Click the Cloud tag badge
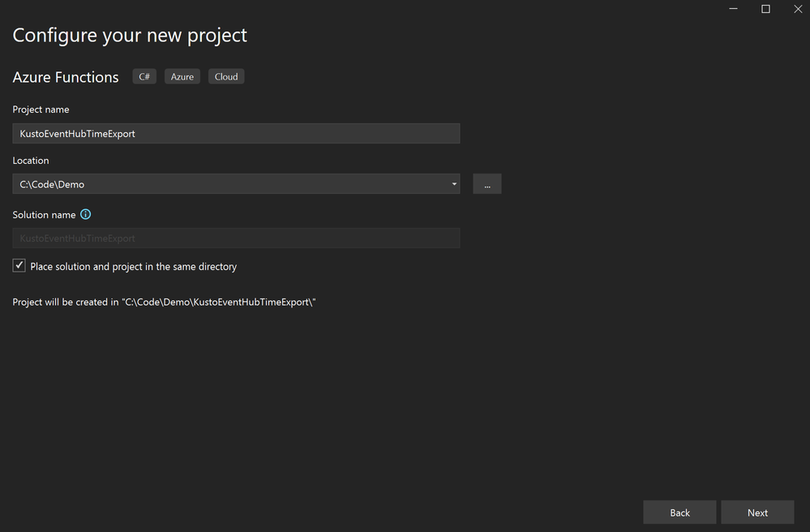 [x=226, y=76]
